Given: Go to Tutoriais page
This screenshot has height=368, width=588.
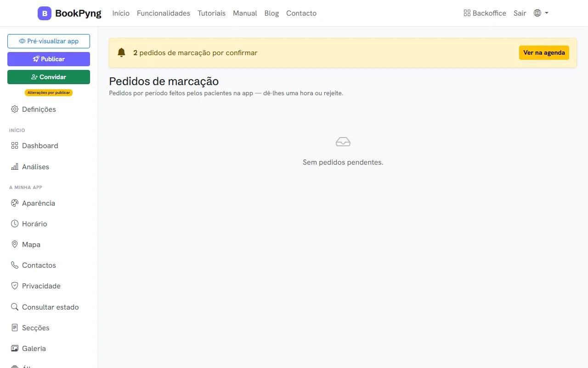Looking at the screenshot, I should tap(211, 13).
